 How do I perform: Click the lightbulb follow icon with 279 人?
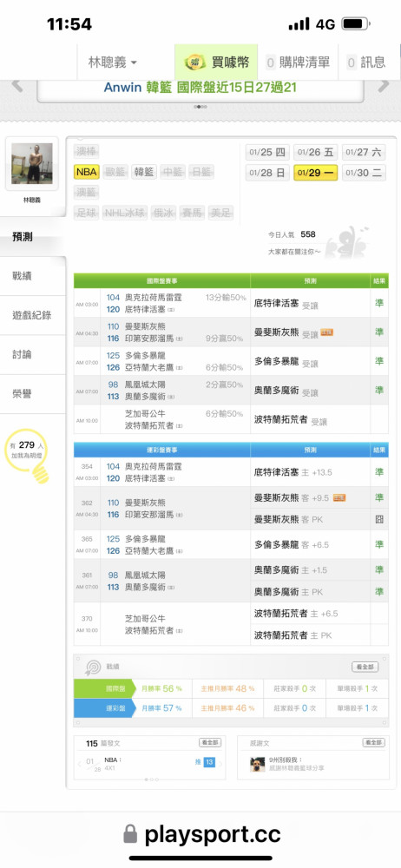tap(27, 455)
